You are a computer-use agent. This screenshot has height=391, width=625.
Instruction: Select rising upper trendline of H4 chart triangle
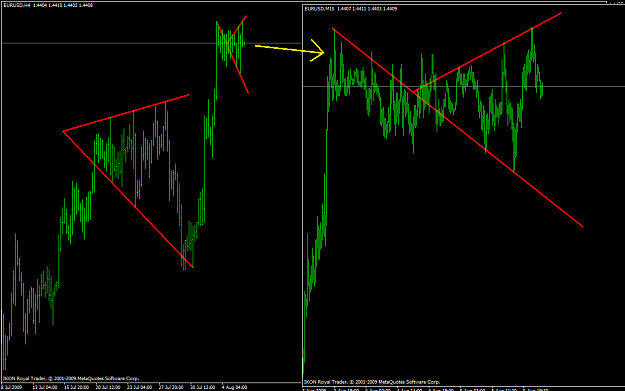[126, 113]
